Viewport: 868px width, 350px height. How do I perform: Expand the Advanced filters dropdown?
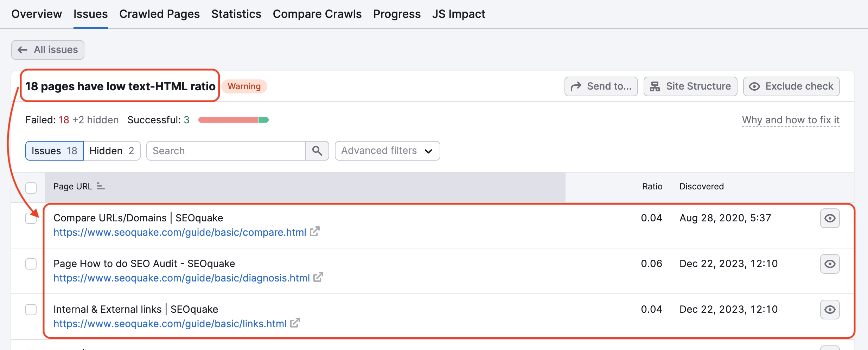(387, 151)
